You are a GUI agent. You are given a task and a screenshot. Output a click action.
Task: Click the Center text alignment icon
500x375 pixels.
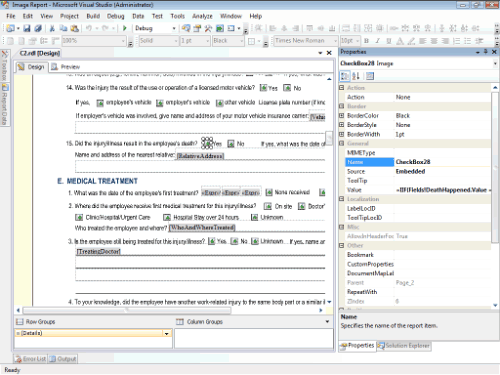pyautogui.click(x=434, y=41)
